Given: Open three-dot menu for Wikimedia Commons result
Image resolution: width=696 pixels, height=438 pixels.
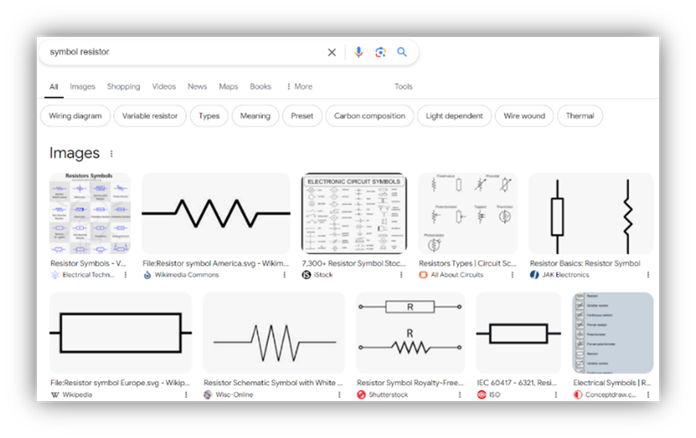Looking at the screenshot, I should tap(286, 274).
